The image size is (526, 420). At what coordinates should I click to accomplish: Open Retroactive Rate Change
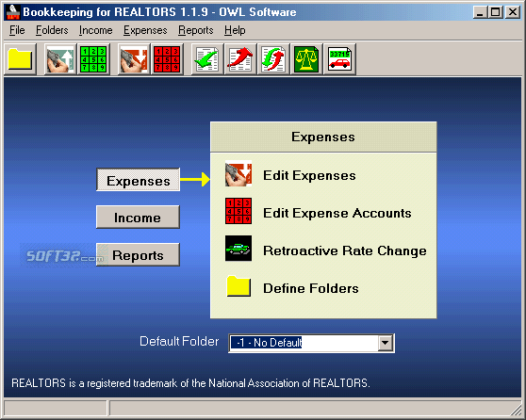coord(345,250)
